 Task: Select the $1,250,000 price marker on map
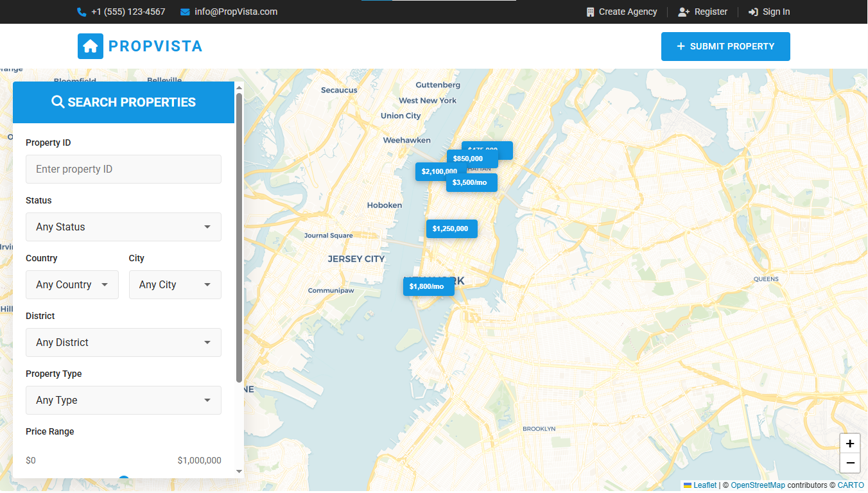451,229
